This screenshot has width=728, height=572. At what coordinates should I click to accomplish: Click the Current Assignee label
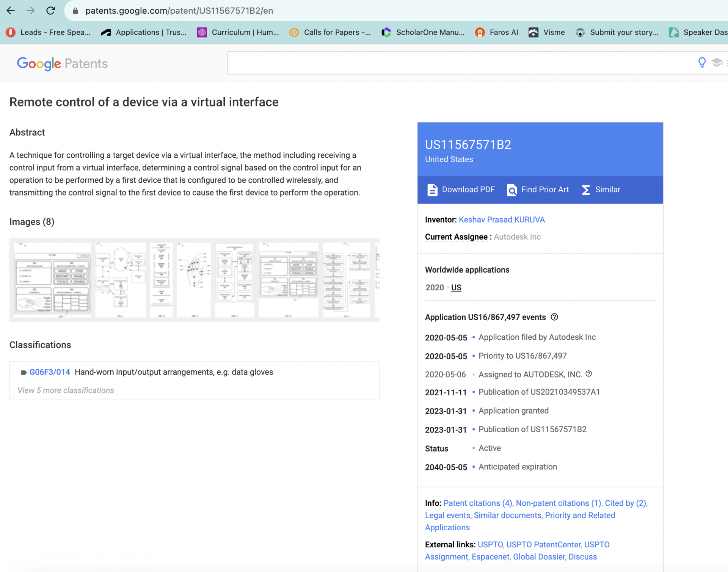click(x=456, y=237)
